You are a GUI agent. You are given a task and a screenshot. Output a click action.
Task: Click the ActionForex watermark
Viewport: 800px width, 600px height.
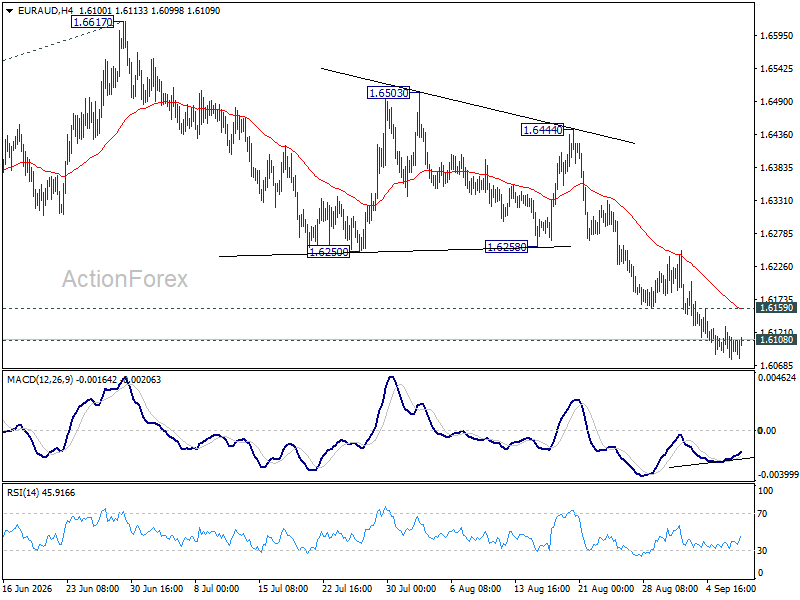coord(125,279)
